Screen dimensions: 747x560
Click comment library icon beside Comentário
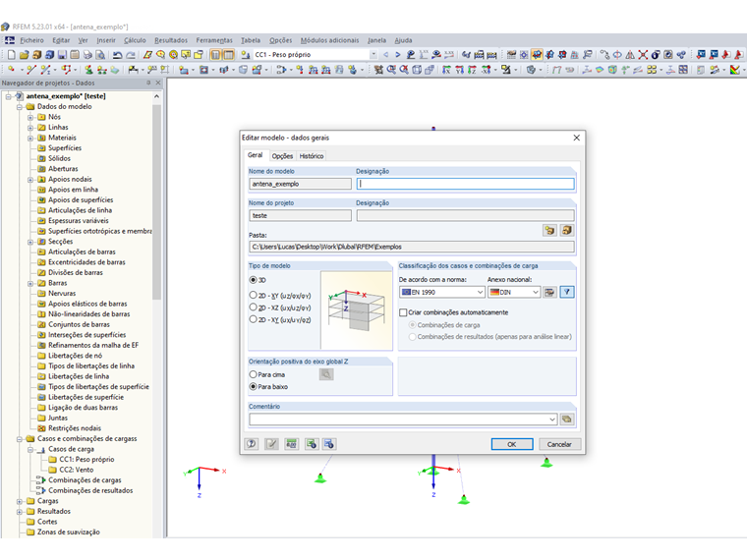[567, 420]
